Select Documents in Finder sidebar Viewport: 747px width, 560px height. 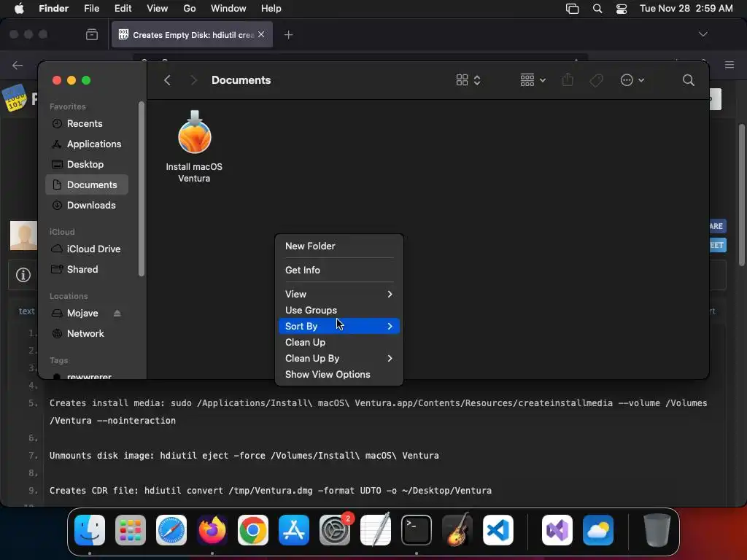pos(87,184)
